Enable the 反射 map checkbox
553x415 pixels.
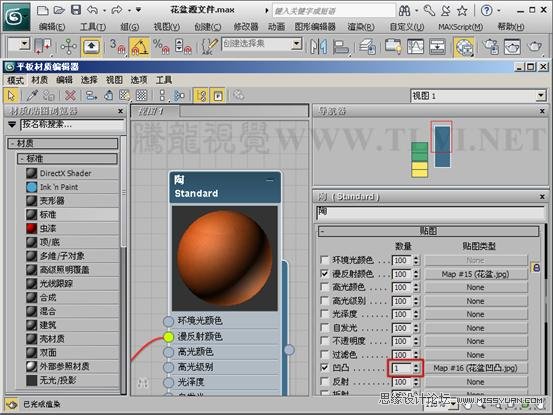[324, 382]
